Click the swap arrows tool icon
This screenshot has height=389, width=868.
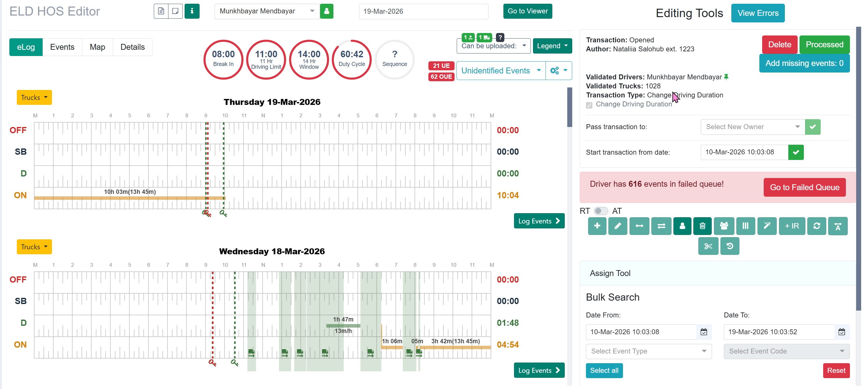[661, 226]
